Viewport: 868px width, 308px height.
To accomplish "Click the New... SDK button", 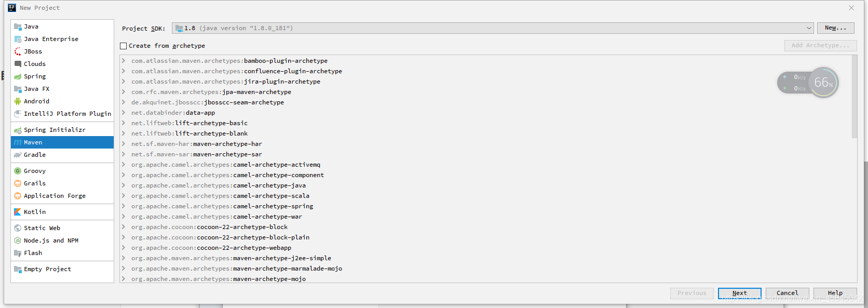I will [x=835, y=28].
